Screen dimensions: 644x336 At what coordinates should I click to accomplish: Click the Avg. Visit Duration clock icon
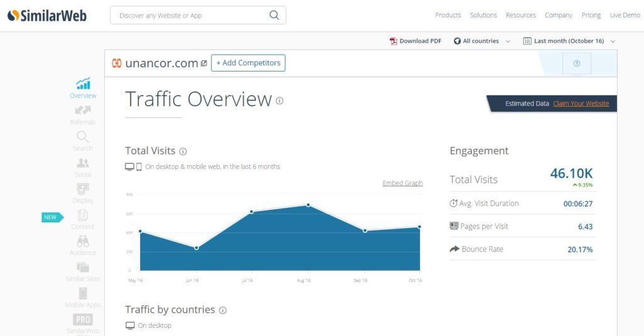click(x=453, y=203)
